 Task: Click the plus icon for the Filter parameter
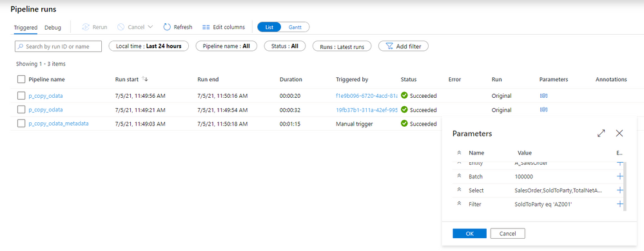pos(620,204)
